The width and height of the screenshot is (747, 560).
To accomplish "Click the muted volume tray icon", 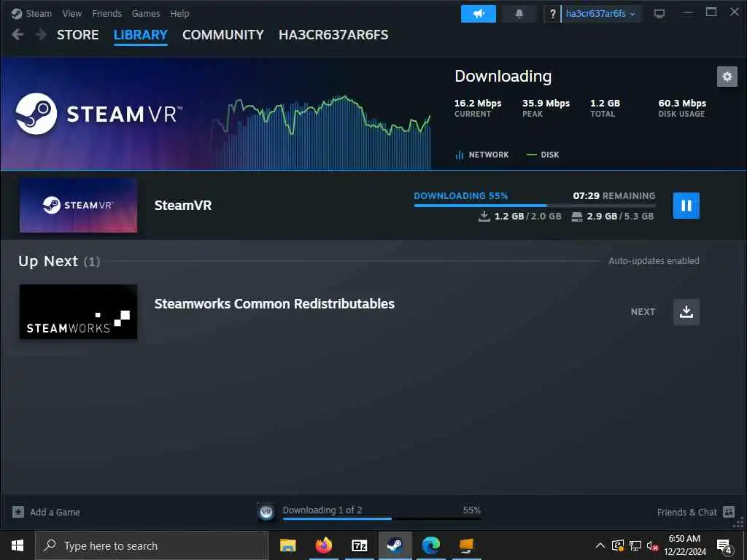I will point(652,545).
